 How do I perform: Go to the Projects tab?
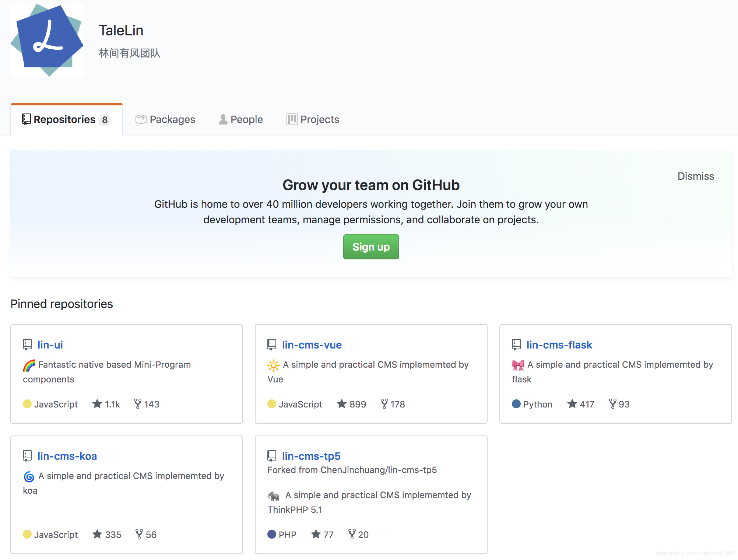pyautogui.click(x=313, y=119)
